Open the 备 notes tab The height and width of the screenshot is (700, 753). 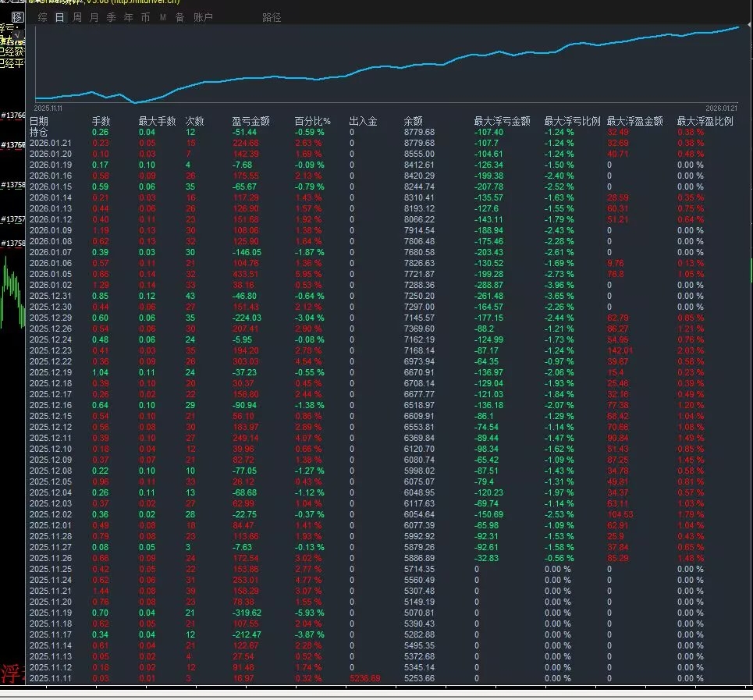pyautogui.click(x=179, y=17)
